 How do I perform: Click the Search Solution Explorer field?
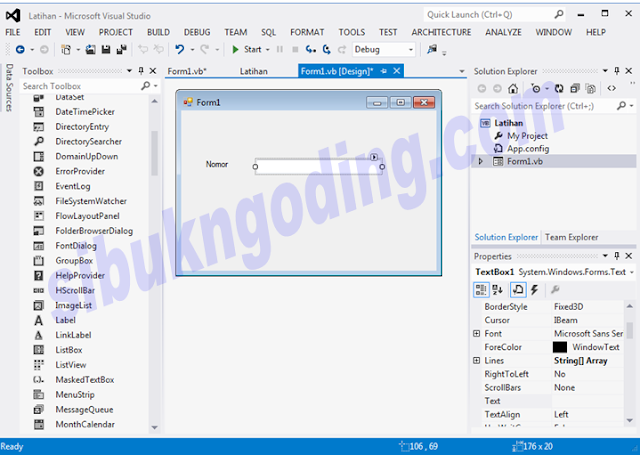pyautogui.click(x=544, y=106)
